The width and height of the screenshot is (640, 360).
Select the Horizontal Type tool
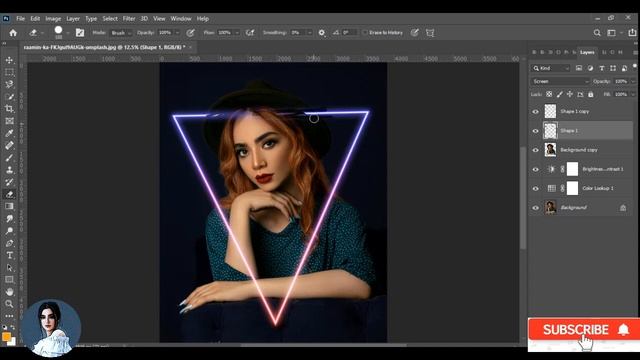click(9, 256)
